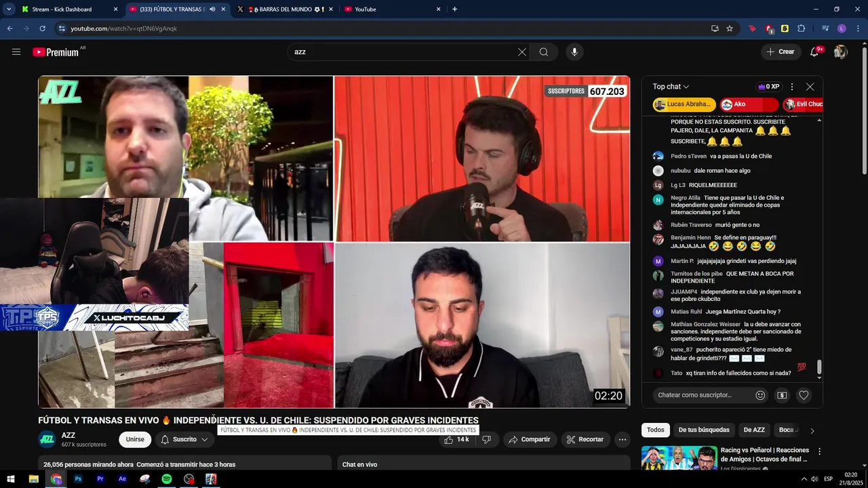Send a heart reaction in chat
The height and width of the screenshot is (488, 868).
pos(804,395)
